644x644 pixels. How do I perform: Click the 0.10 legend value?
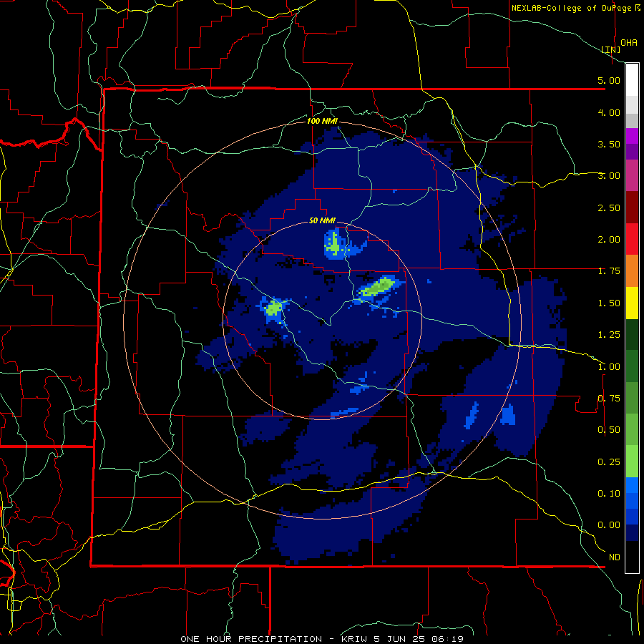(609, 494)
